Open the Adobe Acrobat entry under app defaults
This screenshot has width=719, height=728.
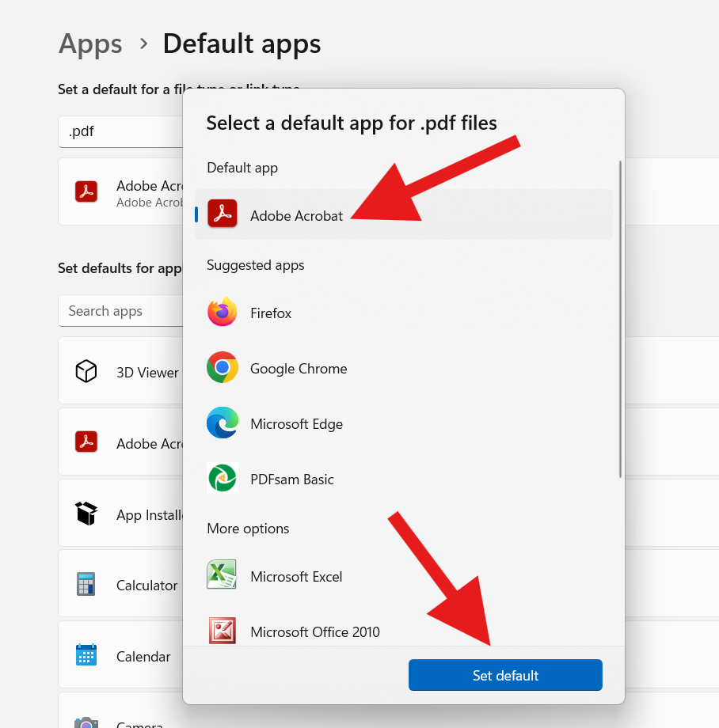coord(121,442)
